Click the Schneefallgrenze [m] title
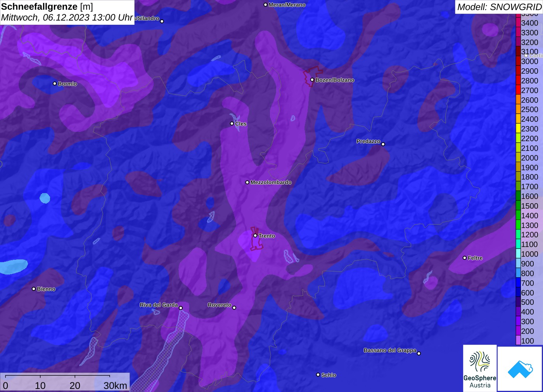 tap(47, 7)
